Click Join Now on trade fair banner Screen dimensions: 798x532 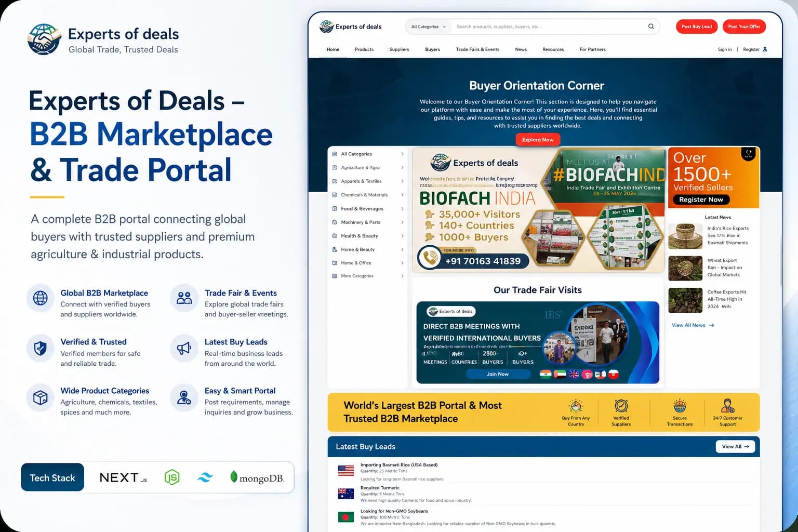tap(498, 374)
